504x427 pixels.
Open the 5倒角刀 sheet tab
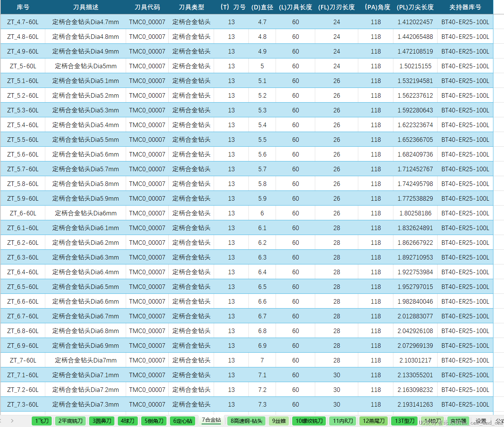point(154,421)
